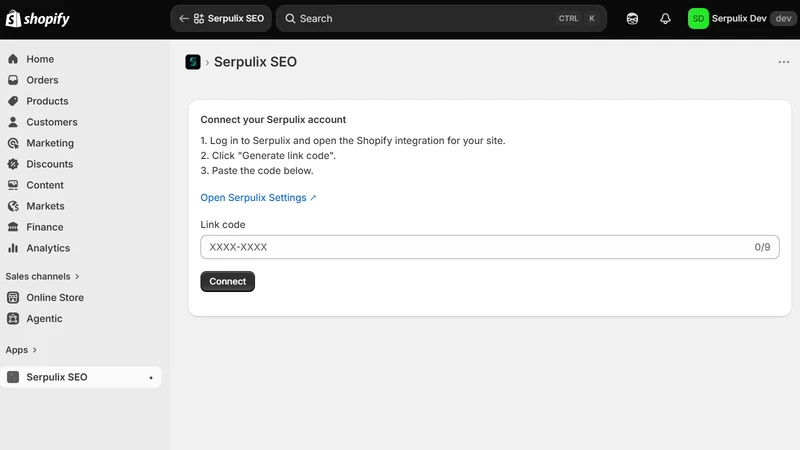
Task: Open the three-dot page menu
Action: (784, 62)
